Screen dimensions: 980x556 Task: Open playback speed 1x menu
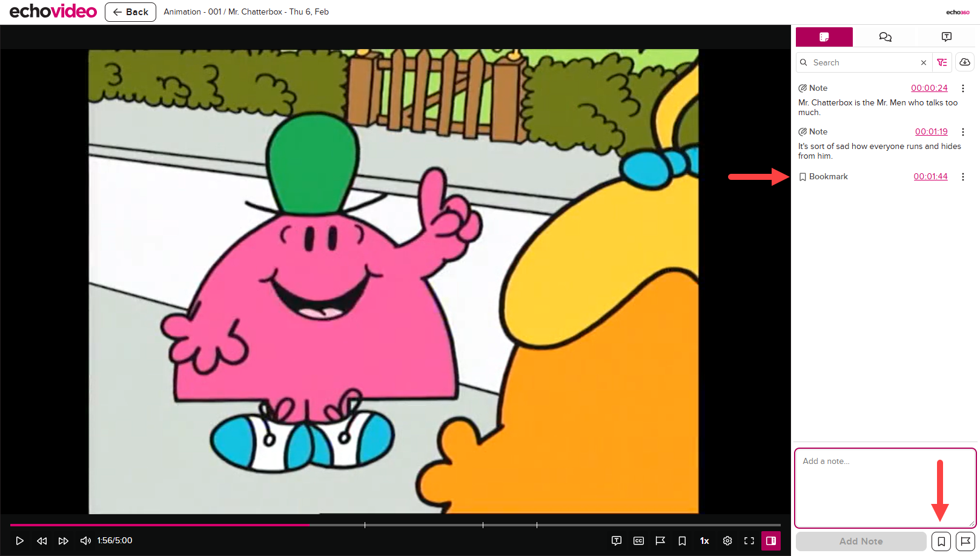pyautogui.click(x=704, y=541)
